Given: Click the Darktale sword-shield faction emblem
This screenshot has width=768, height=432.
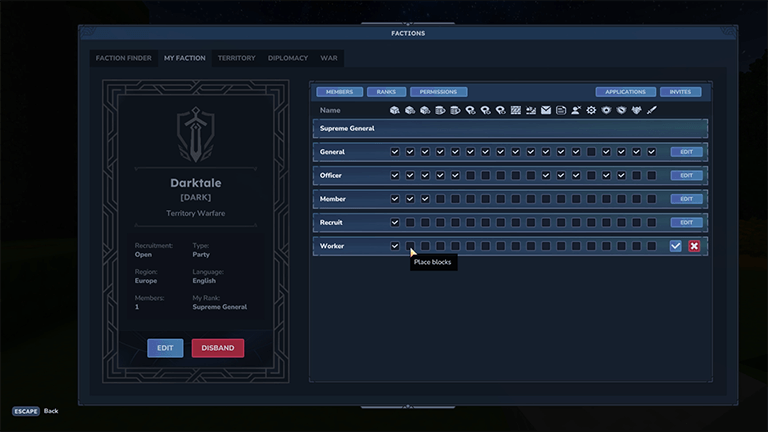Looking at the screenshot, I should (196, 135).
